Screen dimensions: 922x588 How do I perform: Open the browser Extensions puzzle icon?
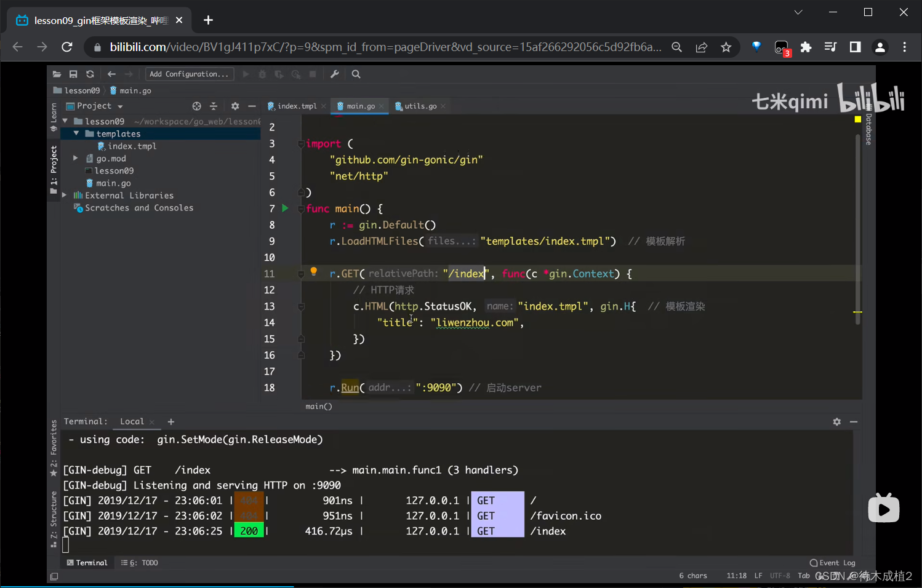click(806, 47)
